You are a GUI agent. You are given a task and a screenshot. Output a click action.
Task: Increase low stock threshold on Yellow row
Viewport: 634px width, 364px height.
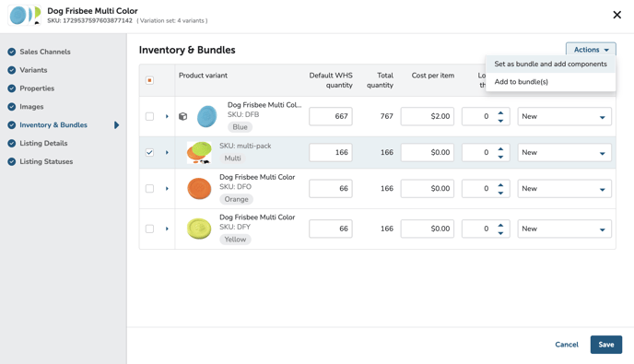(500, 225)
